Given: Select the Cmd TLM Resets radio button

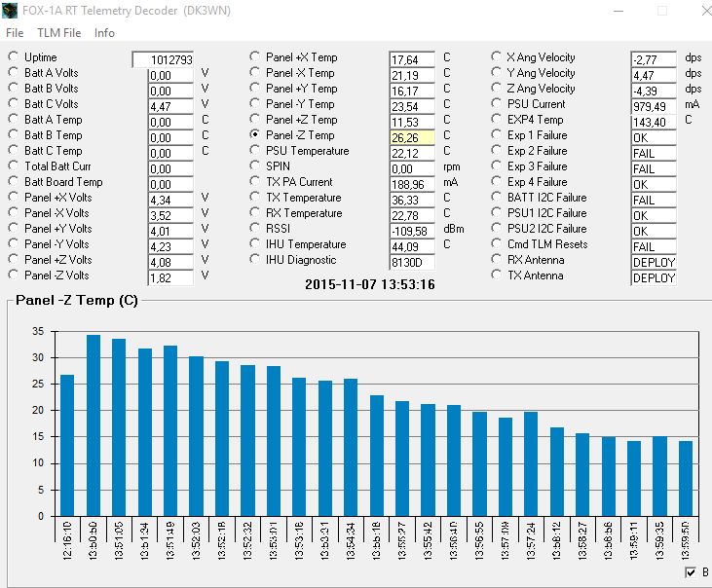Looking at the screenshot, I should coord(497,243).
